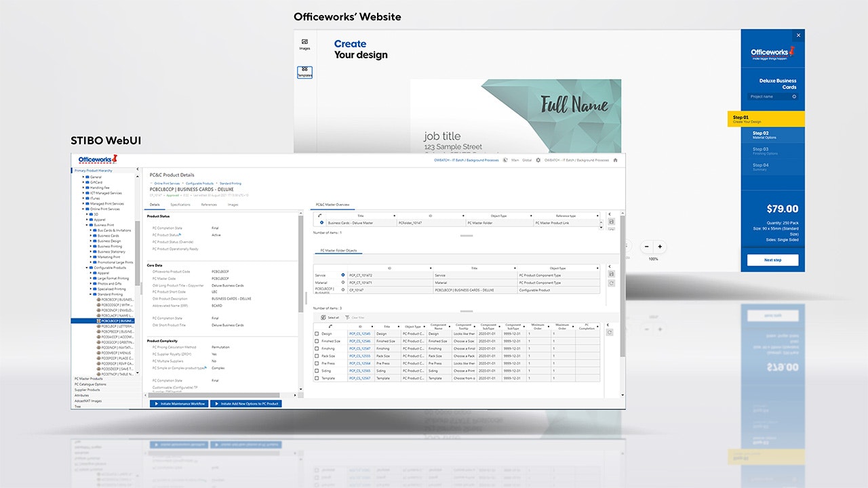
Task: Tick the Pre Press row checkbox
Action: click(317, 363)
